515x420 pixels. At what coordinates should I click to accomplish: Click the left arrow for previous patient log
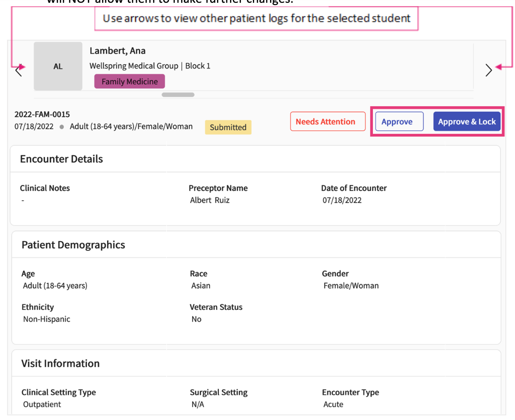click(18, 70)
